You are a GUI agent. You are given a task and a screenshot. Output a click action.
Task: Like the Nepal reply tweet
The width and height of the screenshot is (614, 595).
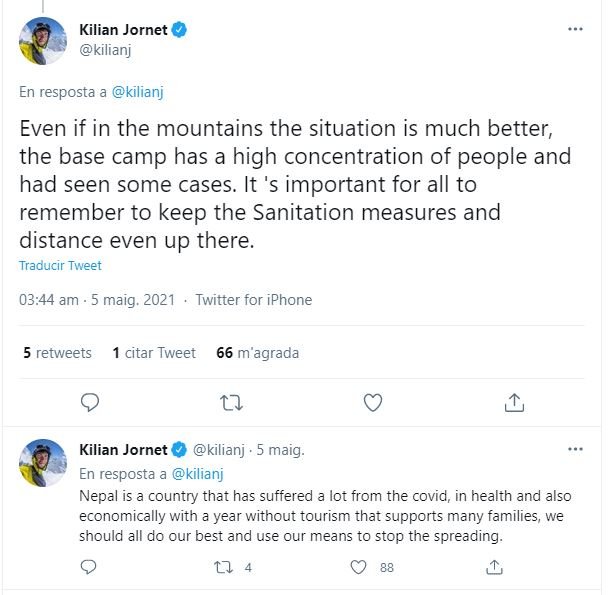point(359,567)
